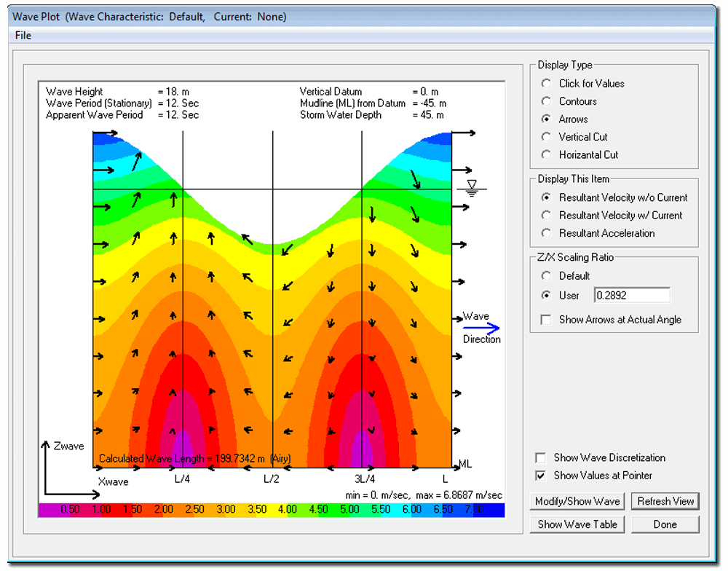
Task: Display Resultant Velocity w/ Current
Action: tap(546, 216)
